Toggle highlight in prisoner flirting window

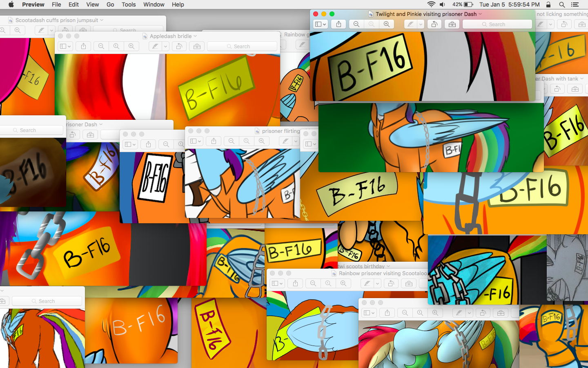click(285, 141)
